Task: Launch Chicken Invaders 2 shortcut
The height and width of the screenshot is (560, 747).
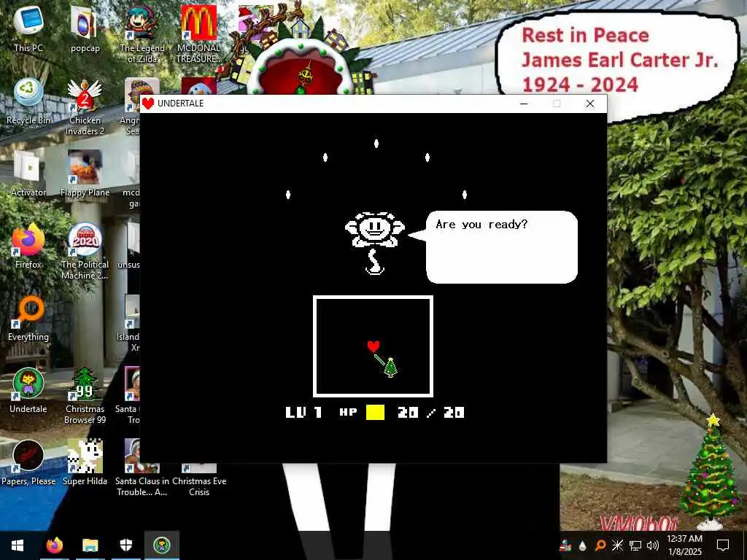Action: point(85,106)
